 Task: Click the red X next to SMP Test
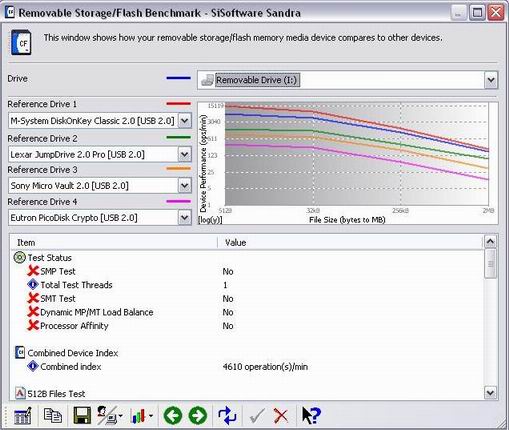point(33,271)
